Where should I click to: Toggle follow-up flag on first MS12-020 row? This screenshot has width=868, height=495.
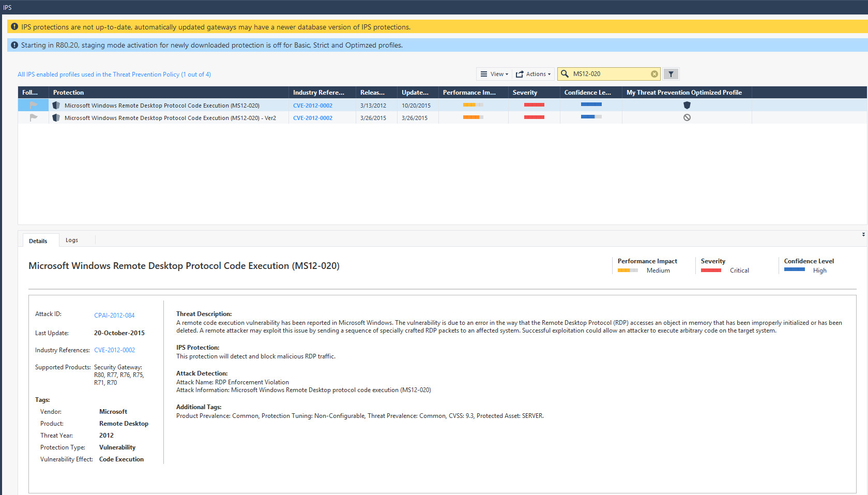click(x=34, y=105)
